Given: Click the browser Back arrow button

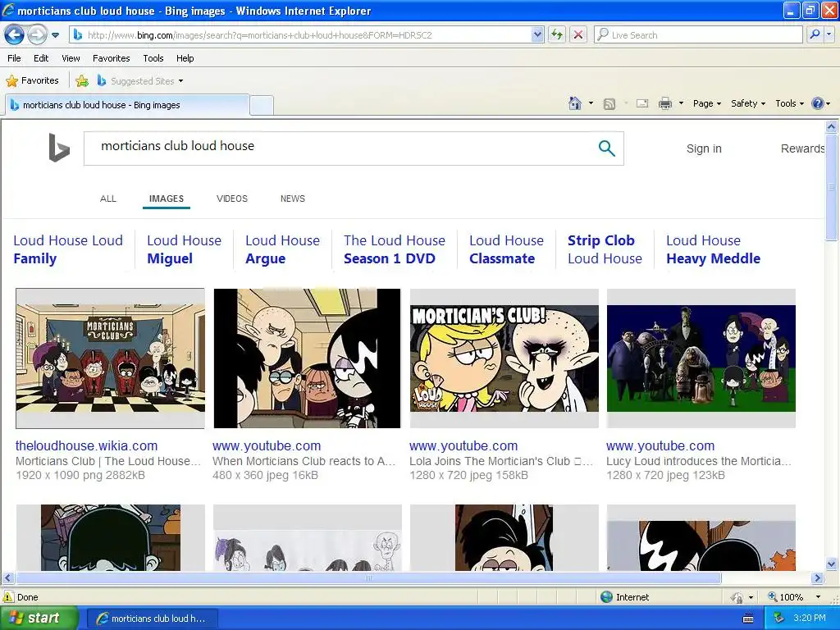Looking at the screenshot, I should (14, 35).
